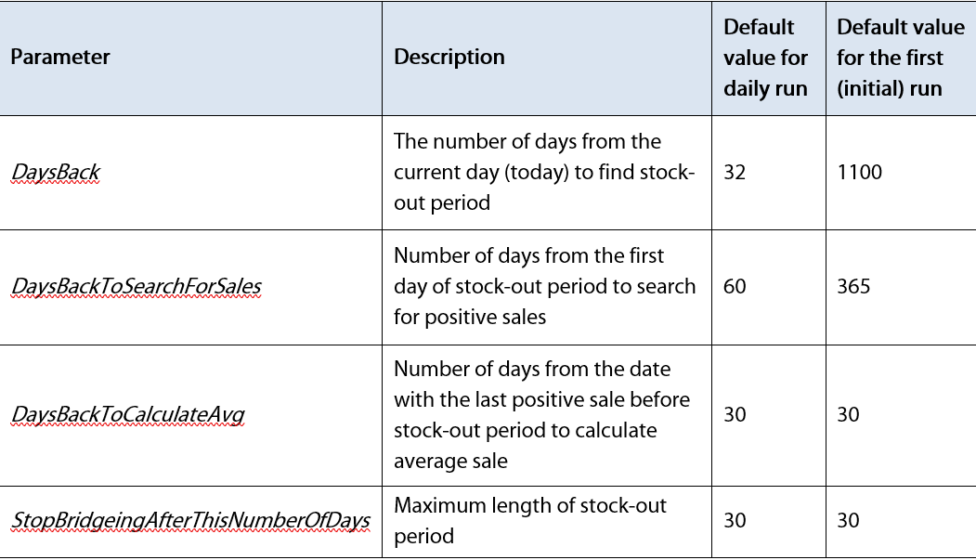Click the daily run value for DaysBackToCalculateAvg
Screen dimensions: 976x560
tap(735, 415)
